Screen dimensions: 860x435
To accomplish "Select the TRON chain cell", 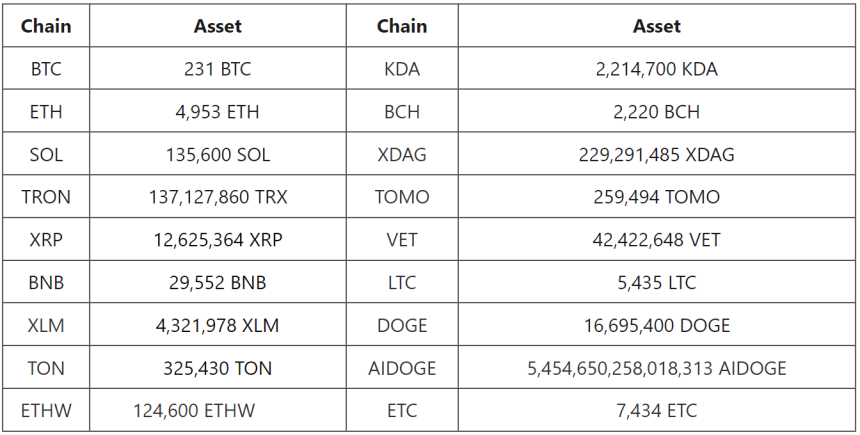I will tap(46, 198).
